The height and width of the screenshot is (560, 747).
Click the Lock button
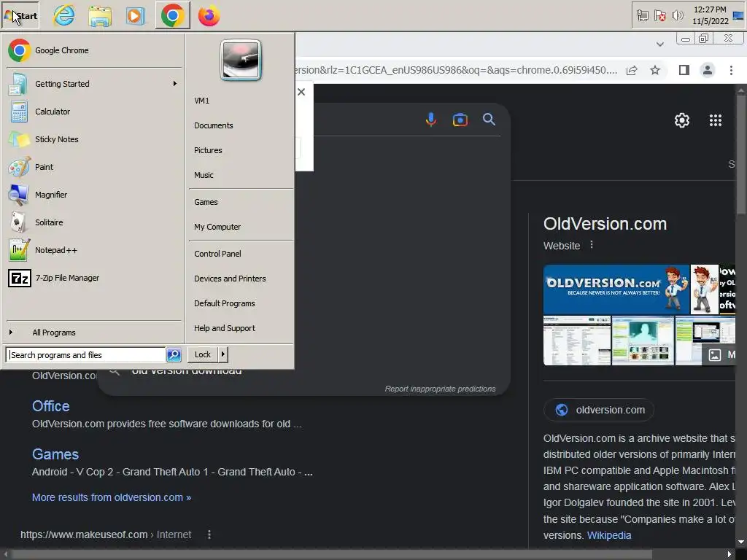point(203,355)
